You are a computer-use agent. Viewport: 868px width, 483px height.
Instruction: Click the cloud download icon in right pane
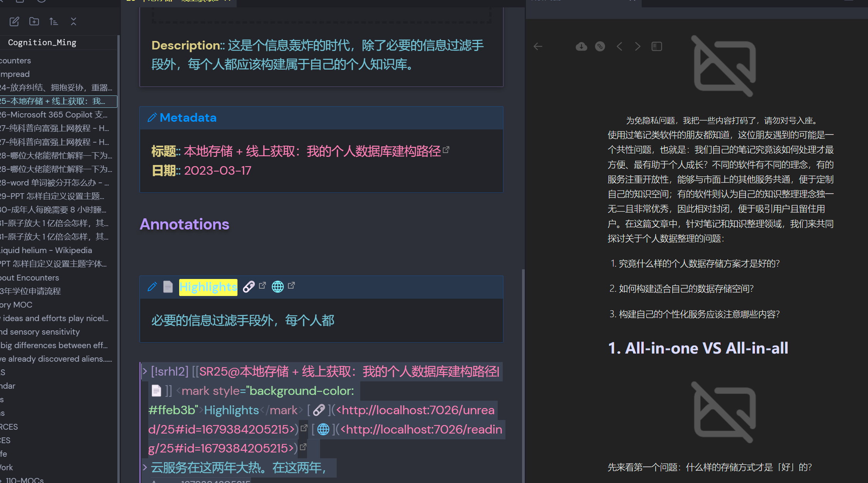[x=581, y=47]
